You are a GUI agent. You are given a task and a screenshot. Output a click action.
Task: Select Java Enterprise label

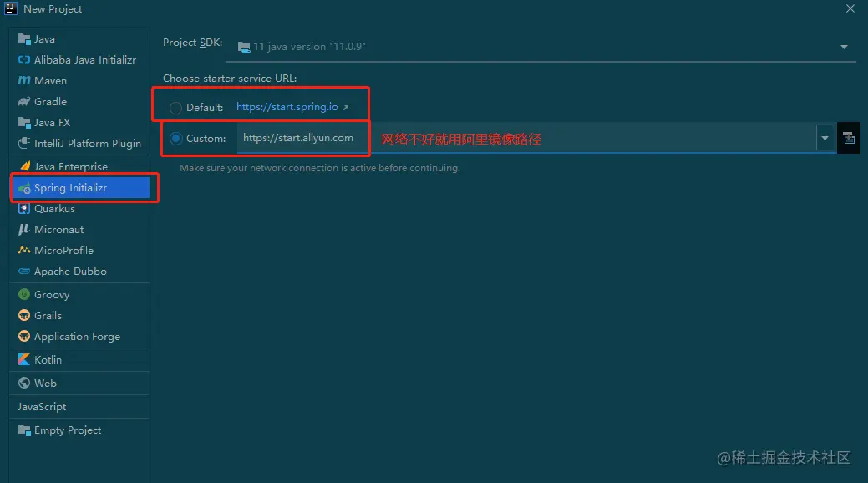click(71, 167)
